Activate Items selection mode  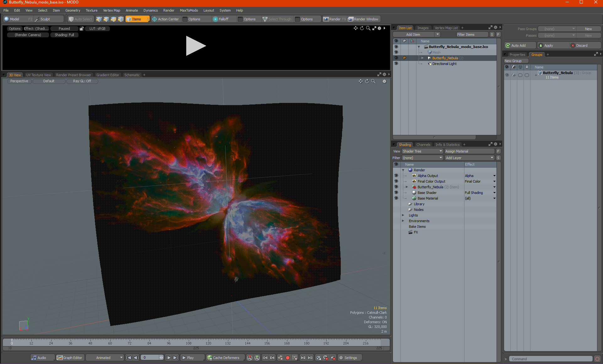(137, 19)
